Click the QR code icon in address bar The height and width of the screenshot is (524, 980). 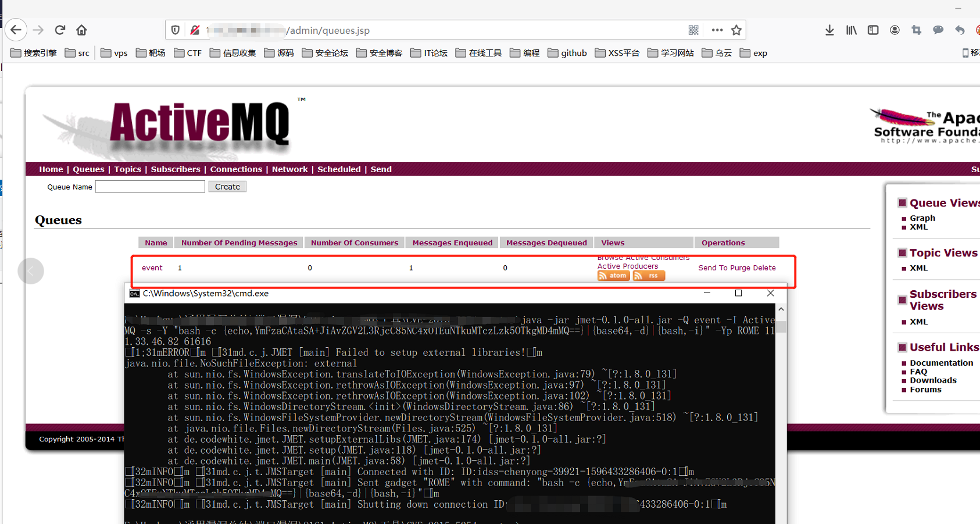coord(693,30)
